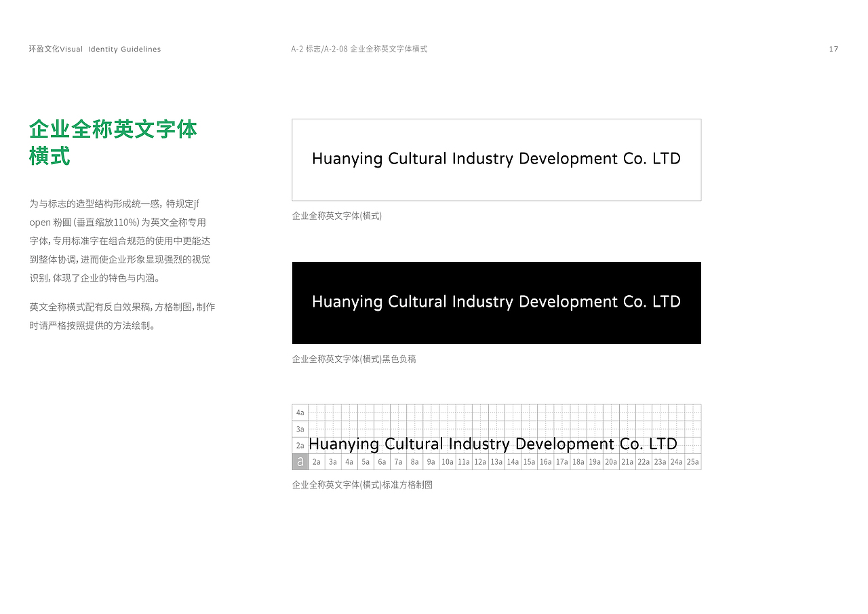
Task: Click grid column label 9a
Action: (431, 462)
